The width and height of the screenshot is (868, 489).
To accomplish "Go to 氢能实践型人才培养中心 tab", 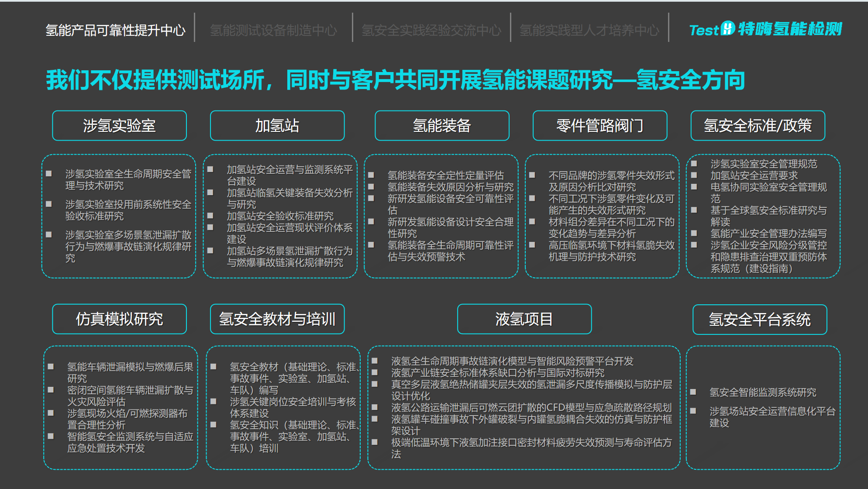I will pos(589,30).
